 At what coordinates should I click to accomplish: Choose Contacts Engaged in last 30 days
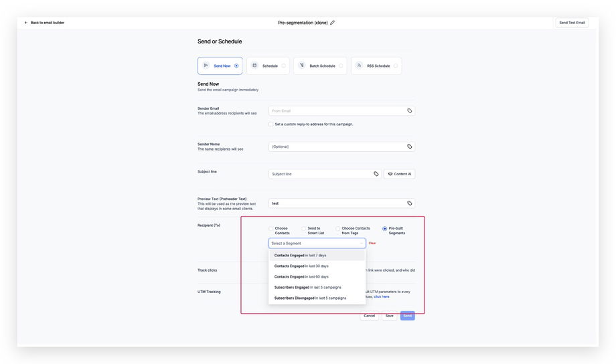[x=301, y=266]
